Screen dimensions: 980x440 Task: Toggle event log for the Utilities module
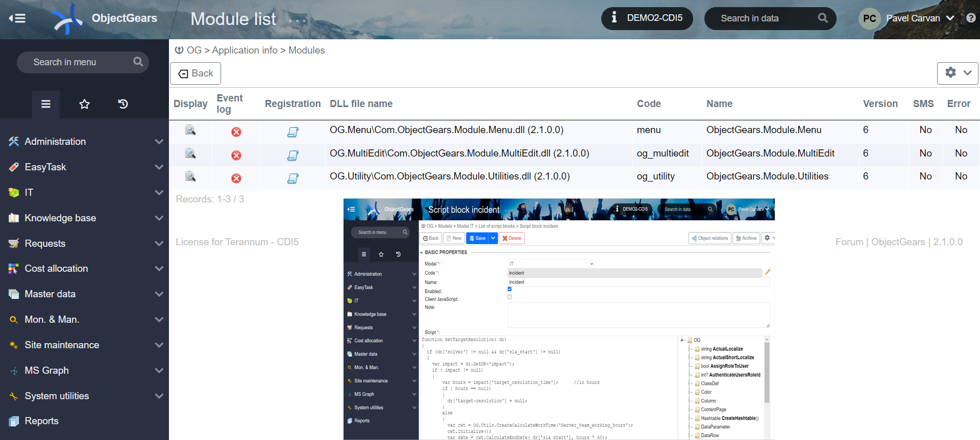236,178
